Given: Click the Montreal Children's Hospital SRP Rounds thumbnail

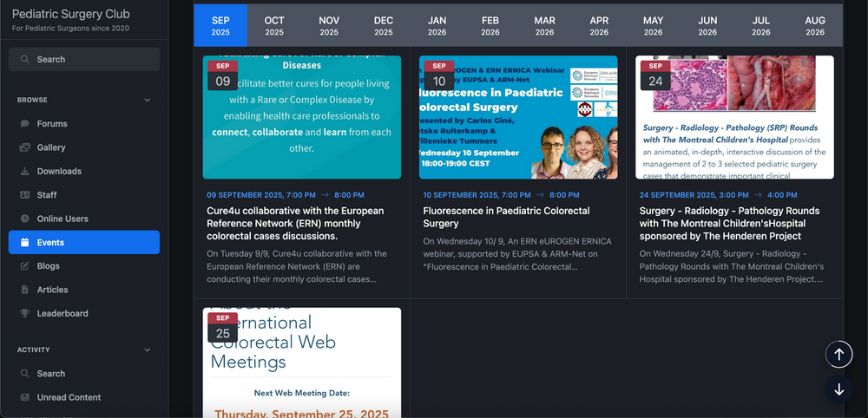Looking at the screenshot, I should point(734,117).
